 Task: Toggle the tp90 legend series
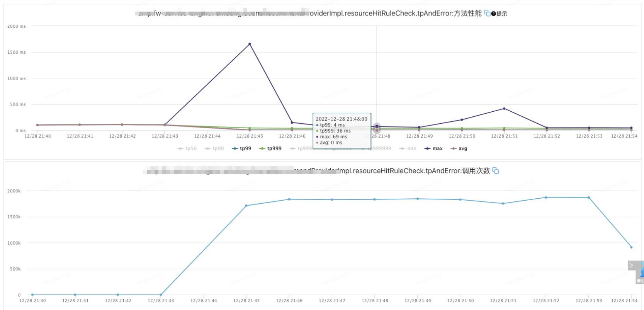point(214,148)
